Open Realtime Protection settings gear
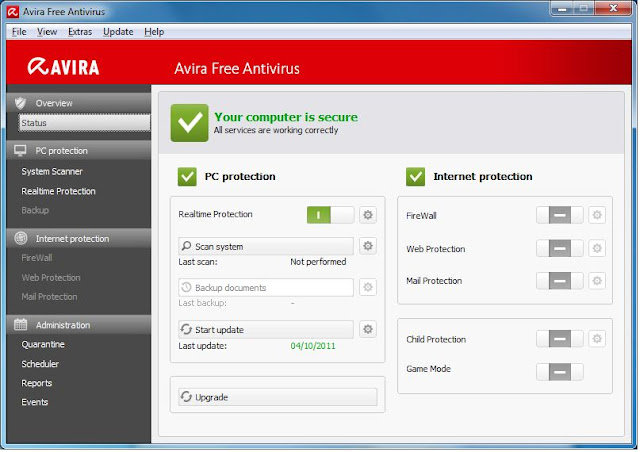This screenshot has height=452, width=640. click(368, 215)
